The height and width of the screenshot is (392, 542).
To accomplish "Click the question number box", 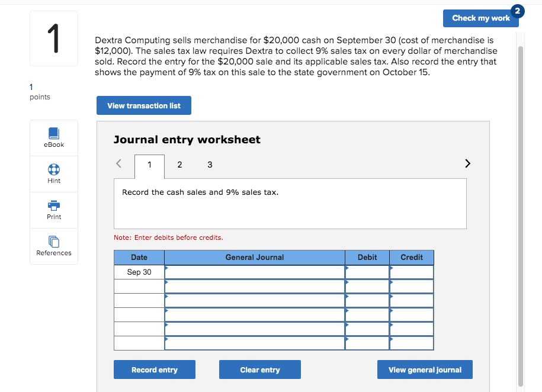I will tap(53, 38).
